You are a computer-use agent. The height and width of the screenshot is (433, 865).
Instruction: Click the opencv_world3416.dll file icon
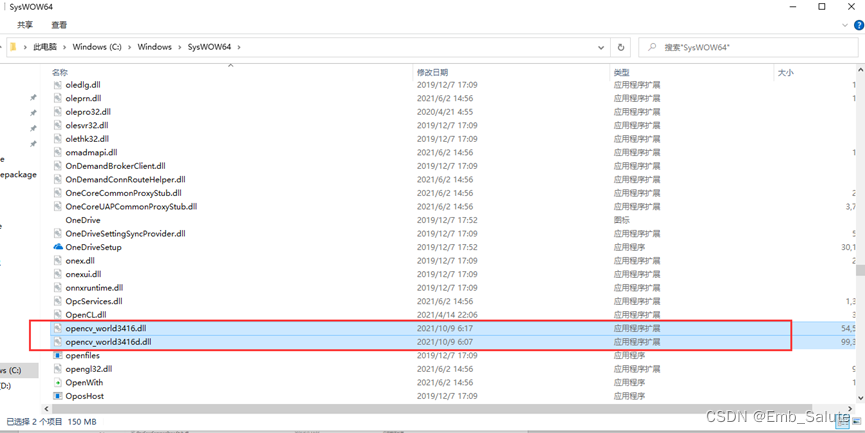click(58, 328)
